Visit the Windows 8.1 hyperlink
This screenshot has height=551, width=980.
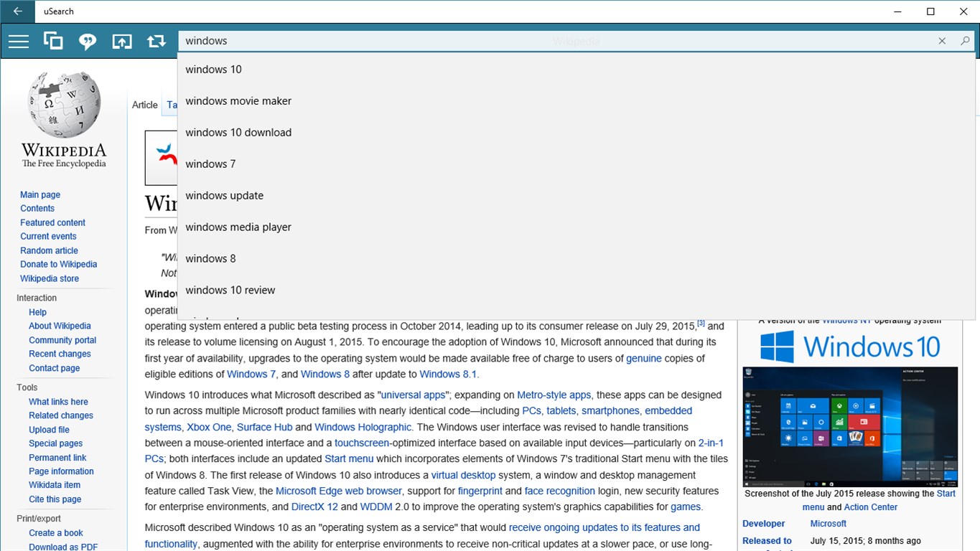coord(447,374)
